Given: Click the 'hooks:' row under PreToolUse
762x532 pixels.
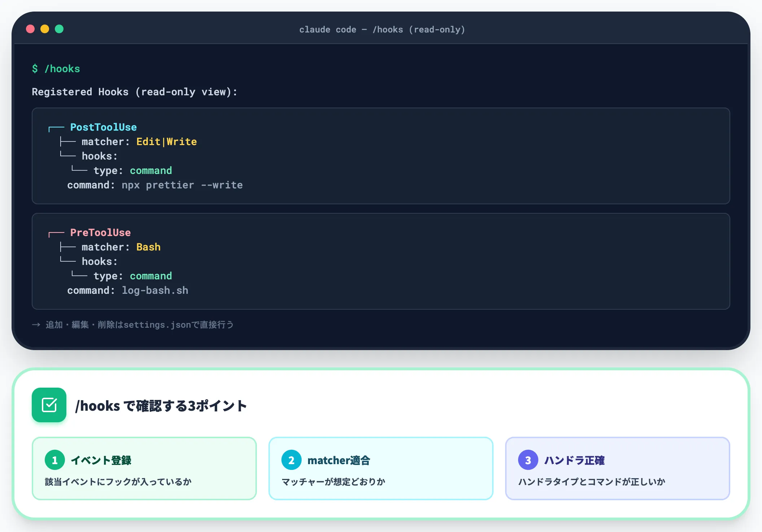Looking at the screenshot, I should 100,261.
